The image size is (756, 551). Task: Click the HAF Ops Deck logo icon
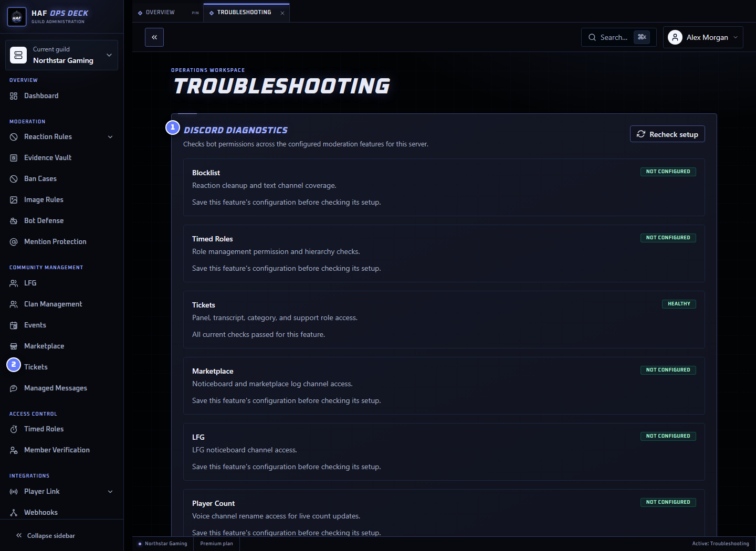pos(17,17)
